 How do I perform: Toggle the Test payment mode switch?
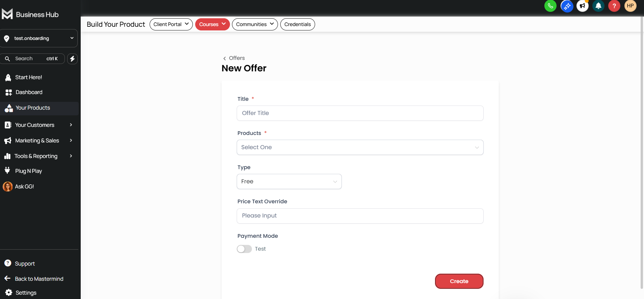[x=244, y=249]
